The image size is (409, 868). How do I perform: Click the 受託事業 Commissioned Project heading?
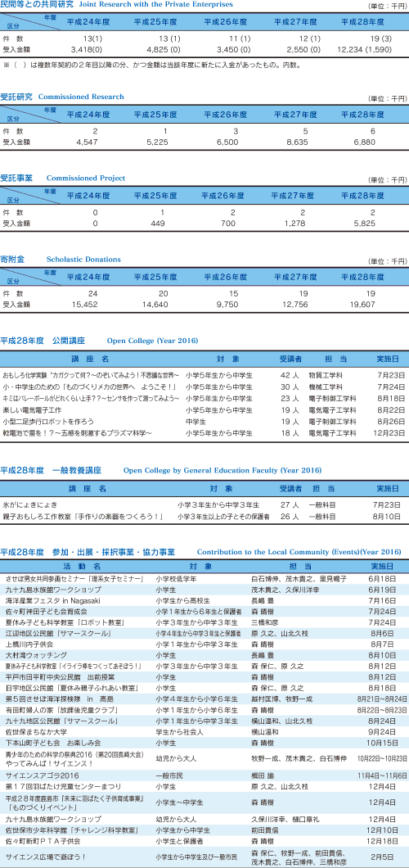point(62,178)
